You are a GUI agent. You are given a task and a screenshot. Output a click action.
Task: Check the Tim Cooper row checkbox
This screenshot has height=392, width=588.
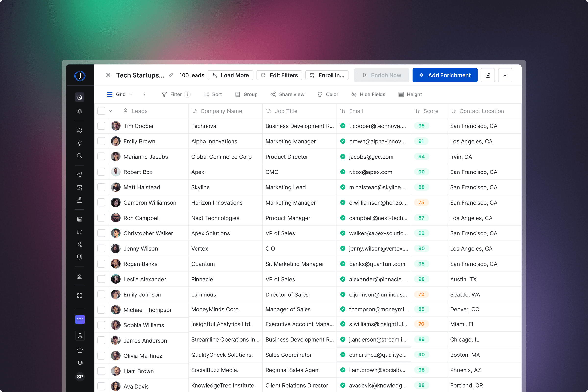tap(101, 126)
